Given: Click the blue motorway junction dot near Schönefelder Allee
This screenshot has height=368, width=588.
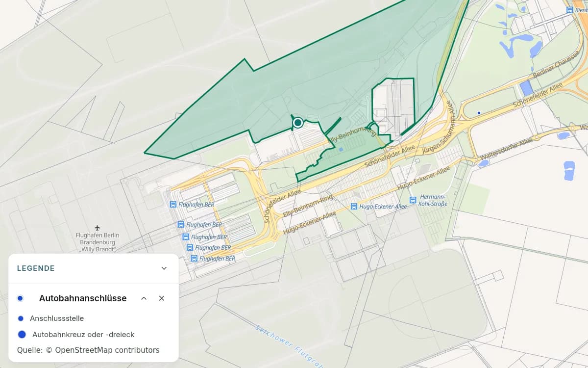Looking at the screenshot, I should point(479,113).
